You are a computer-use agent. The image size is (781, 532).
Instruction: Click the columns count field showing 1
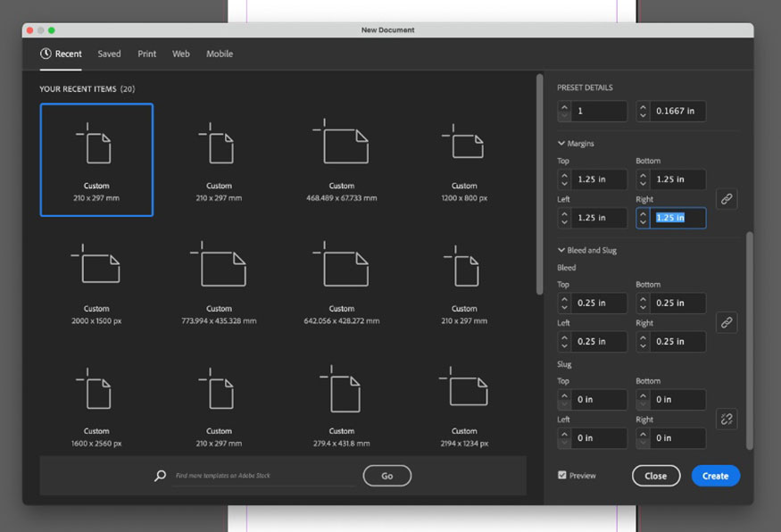[x=599, y=111]
